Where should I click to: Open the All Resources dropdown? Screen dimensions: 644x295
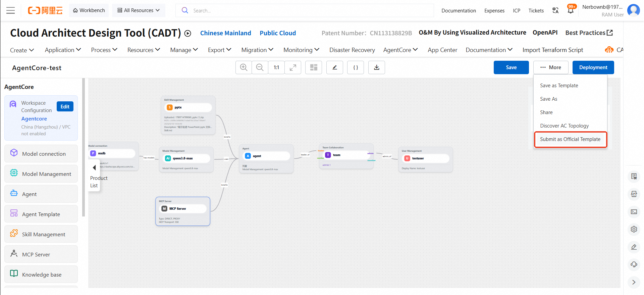click(139, 10)
